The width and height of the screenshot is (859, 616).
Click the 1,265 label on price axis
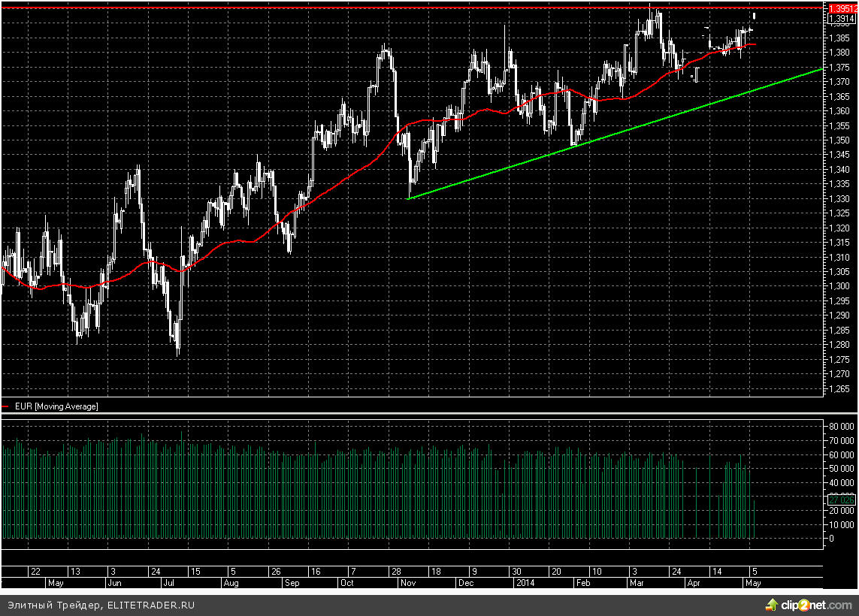[839, 388]
